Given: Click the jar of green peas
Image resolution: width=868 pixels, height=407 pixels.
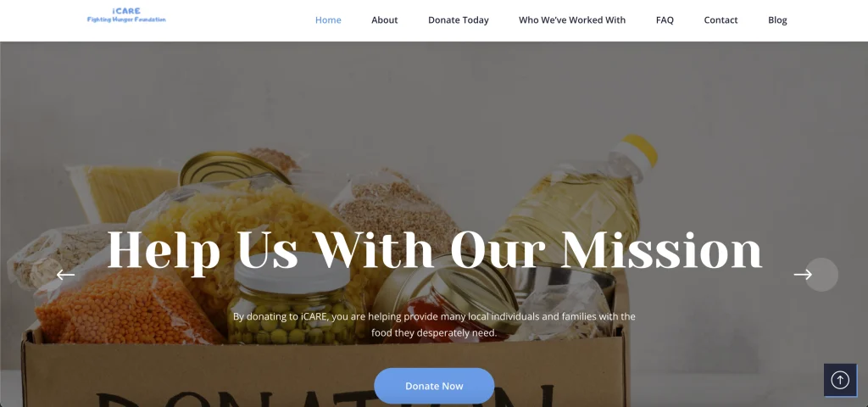Looking at the screenshot, I should coord(292,301).
